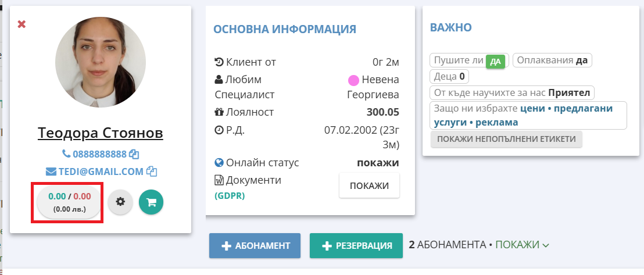This screenshot has width=644, height=275.
Task: Open settings gear button
Action: click(120, 202)
